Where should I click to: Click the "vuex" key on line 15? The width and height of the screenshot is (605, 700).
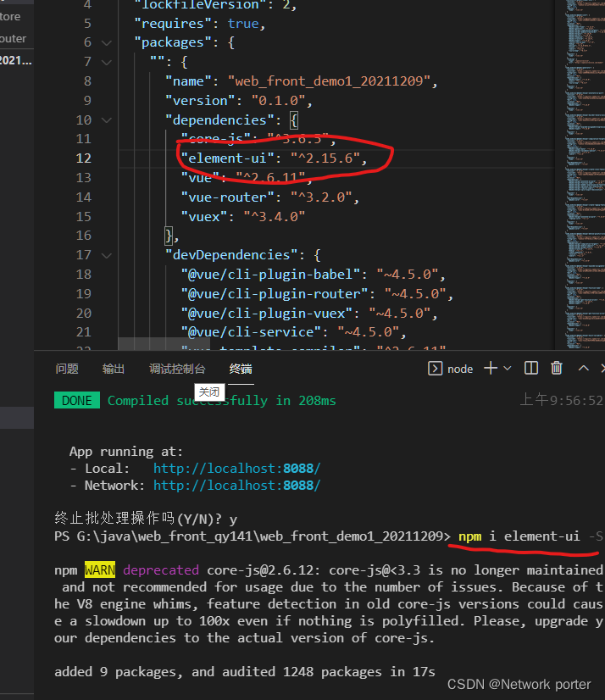pyautogui.click(x=204, y=217)
